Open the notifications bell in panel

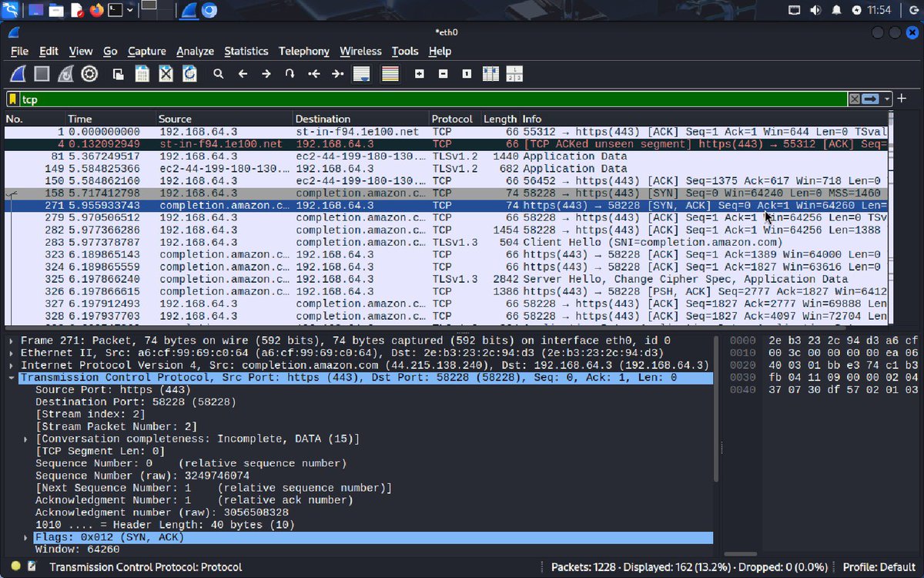click(836, 10)
